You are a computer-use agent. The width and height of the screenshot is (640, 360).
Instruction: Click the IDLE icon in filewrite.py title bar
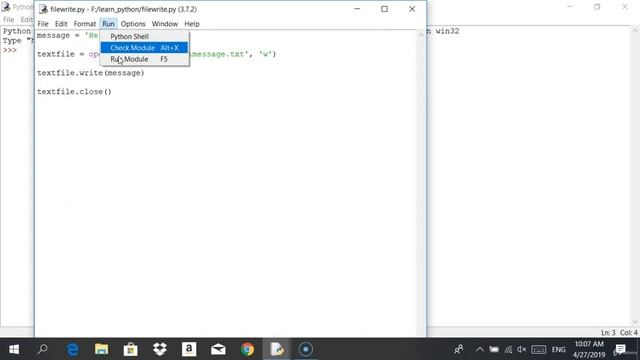(x=43, y=9)
